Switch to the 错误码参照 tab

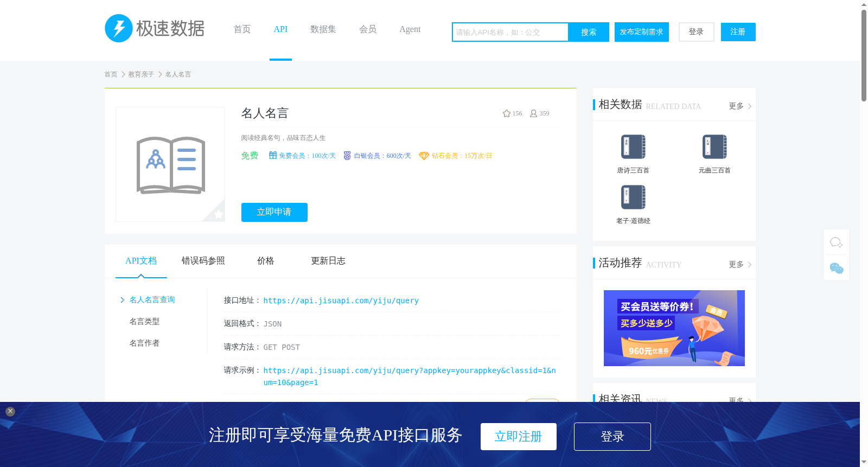click(x=203, y=261)
